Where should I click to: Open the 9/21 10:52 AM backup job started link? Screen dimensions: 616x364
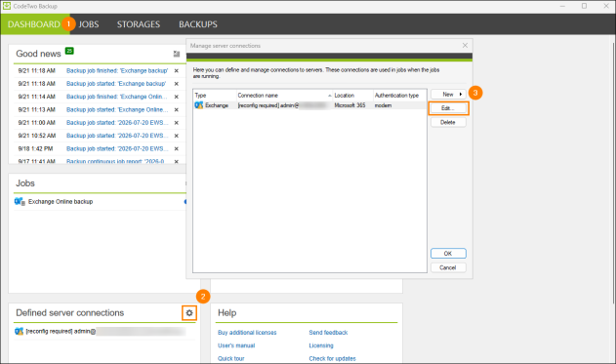pos(117,136)
